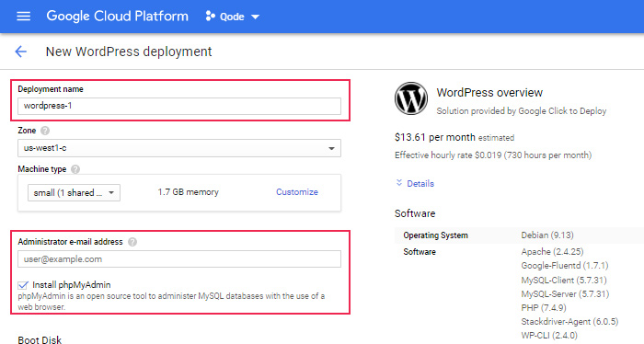Click the PHP (7.4.9) entry
The image size is (644, 344).
point(544,307)
